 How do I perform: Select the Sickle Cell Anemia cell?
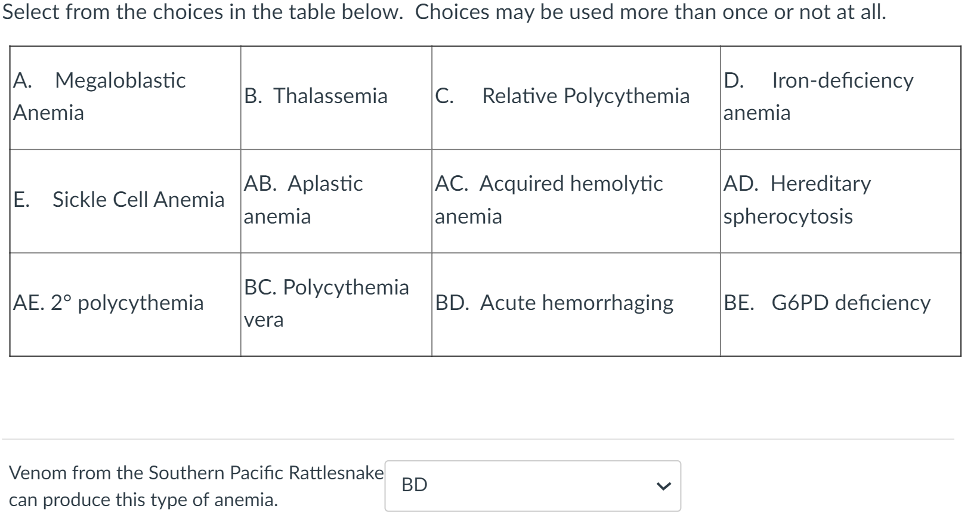[x=125, y=200]
